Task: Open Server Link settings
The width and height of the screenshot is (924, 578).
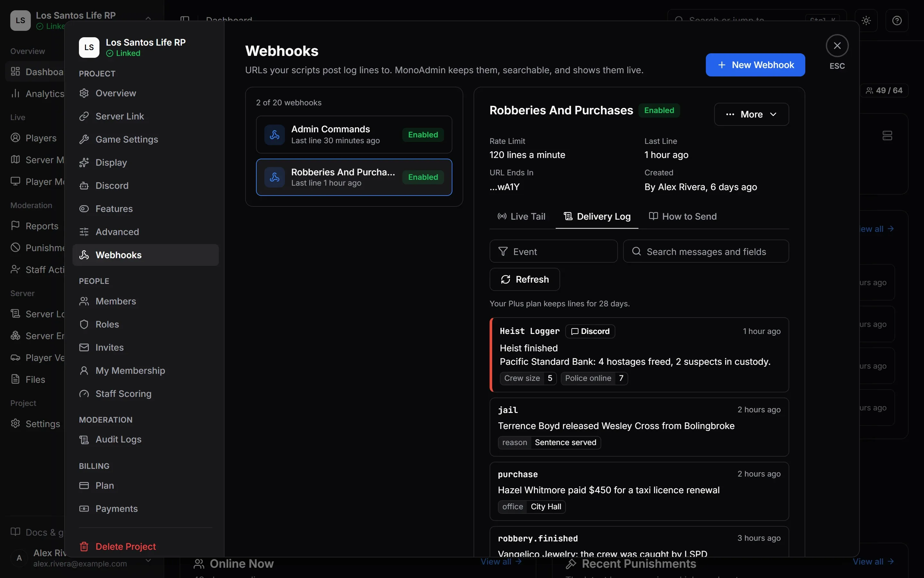Action: point(145,116)
